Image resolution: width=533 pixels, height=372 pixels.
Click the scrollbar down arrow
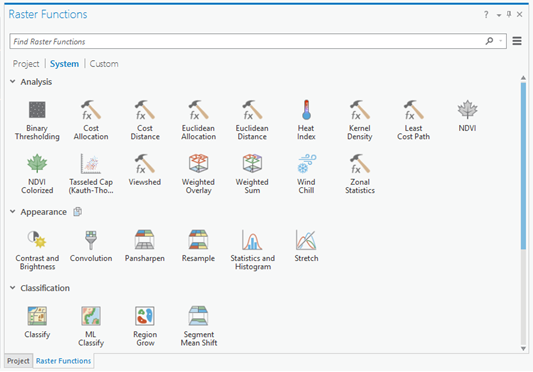[523, 348]
